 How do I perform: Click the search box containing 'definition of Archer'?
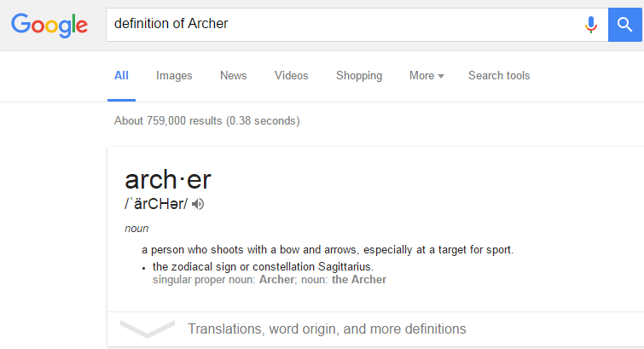(x=341, y=25)
